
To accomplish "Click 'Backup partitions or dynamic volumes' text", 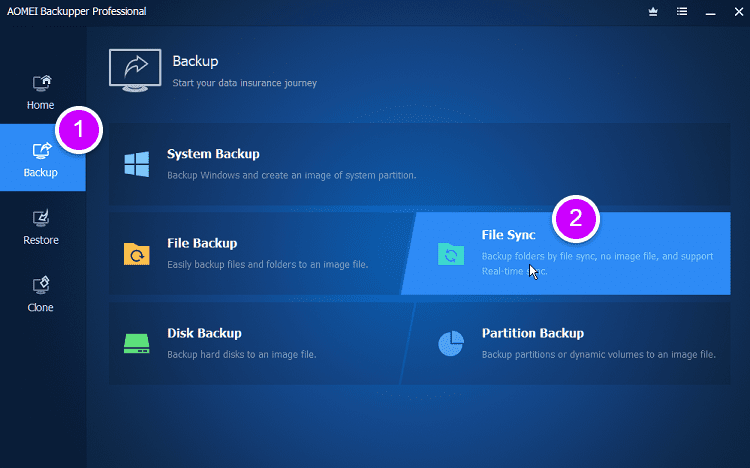I will point(599,355).
